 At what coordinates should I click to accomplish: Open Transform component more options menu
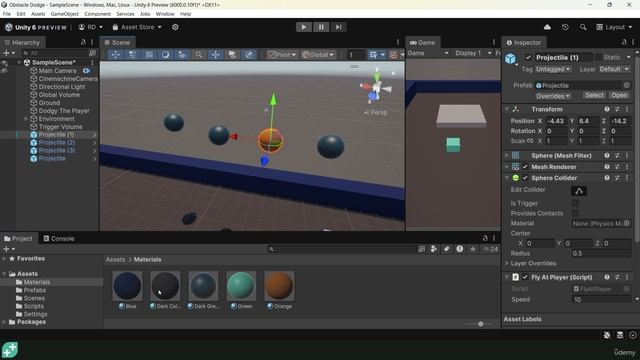pos(627,109)
